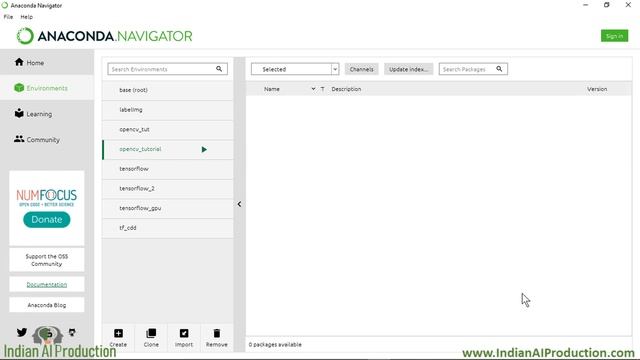Open the GitHub icon in the sidebar
Screen dimensions: 640x360
pyautogui.click(x=72, y=333)
